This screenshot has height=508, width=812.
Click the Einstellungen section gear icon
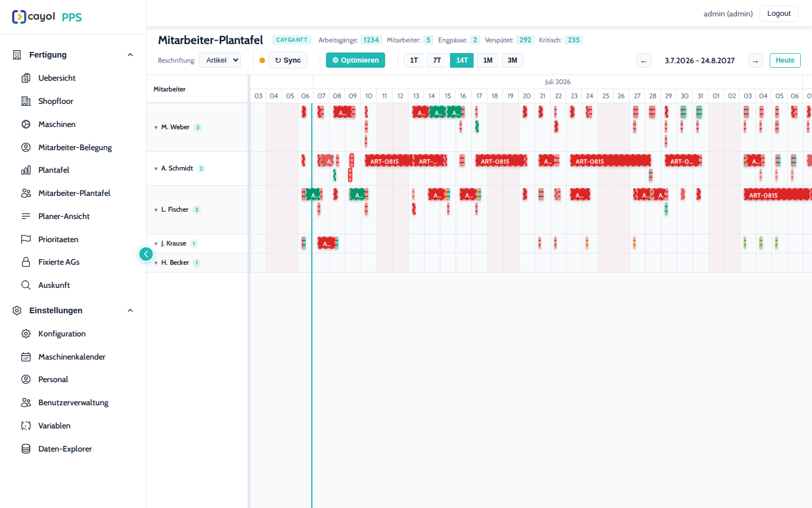pyautogui.click(x=17, y=310)
